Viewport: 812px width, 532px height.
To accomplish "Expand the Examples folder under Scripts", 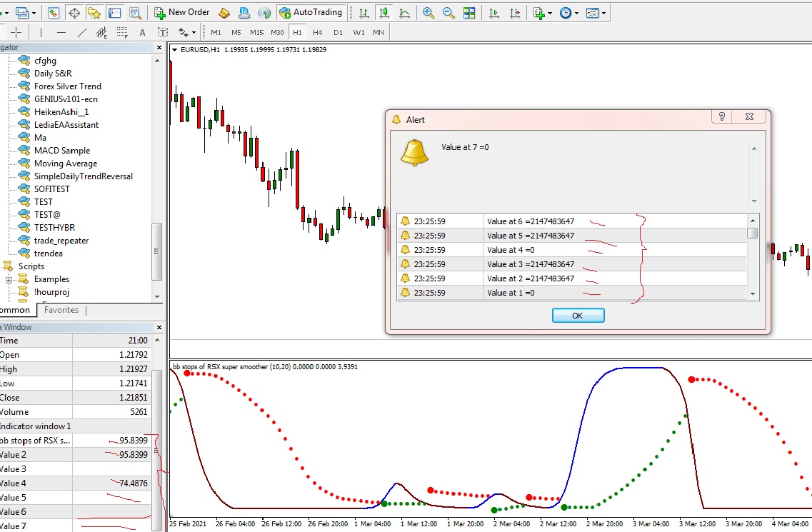I will pos(9,280).
